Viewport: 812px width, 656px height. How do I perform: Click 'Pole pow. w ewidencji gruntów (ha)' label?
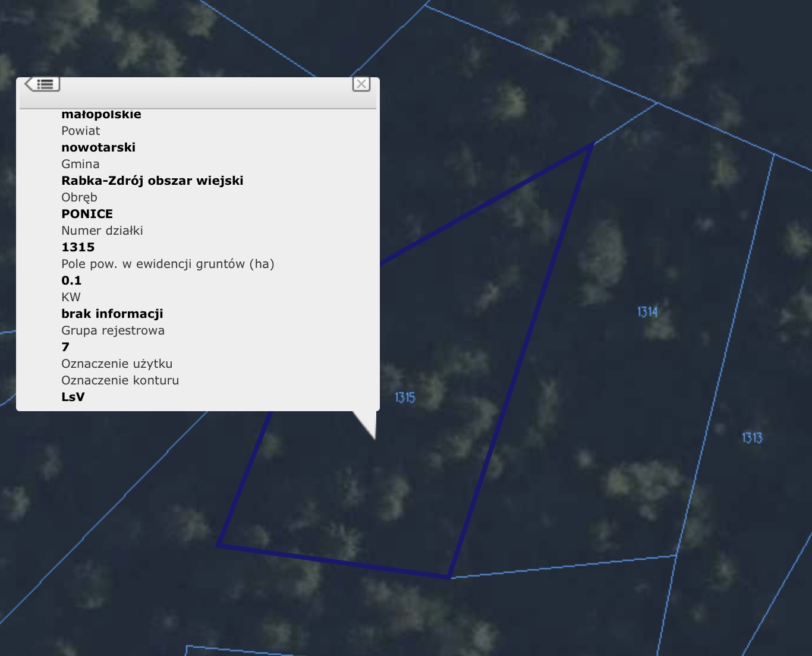click(168, 264)
